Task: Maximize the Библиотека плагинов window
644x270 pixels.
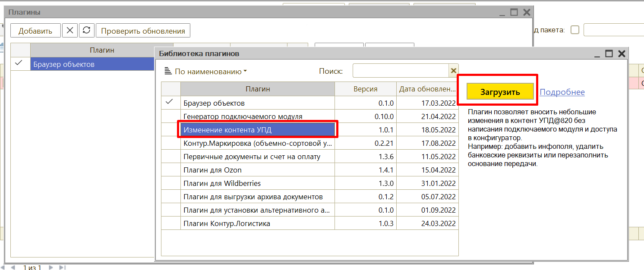Action: pos(609,53)
